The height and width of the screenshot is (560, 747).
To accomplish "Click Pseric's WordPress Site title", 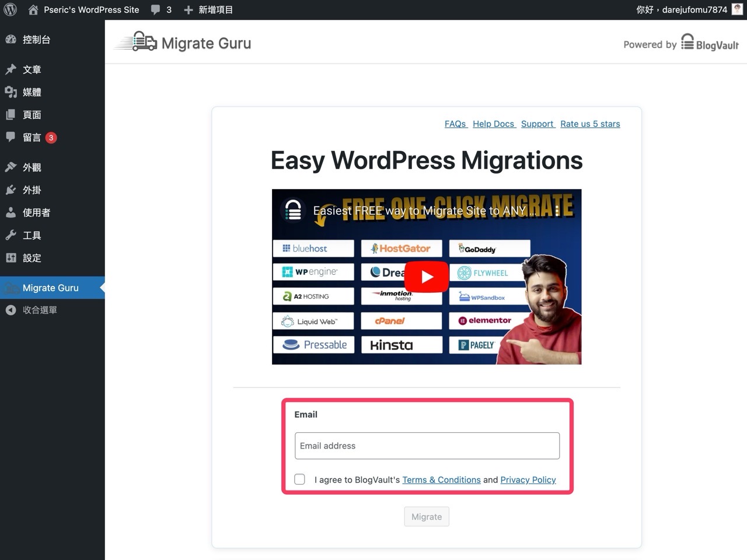I will (92, 10).
